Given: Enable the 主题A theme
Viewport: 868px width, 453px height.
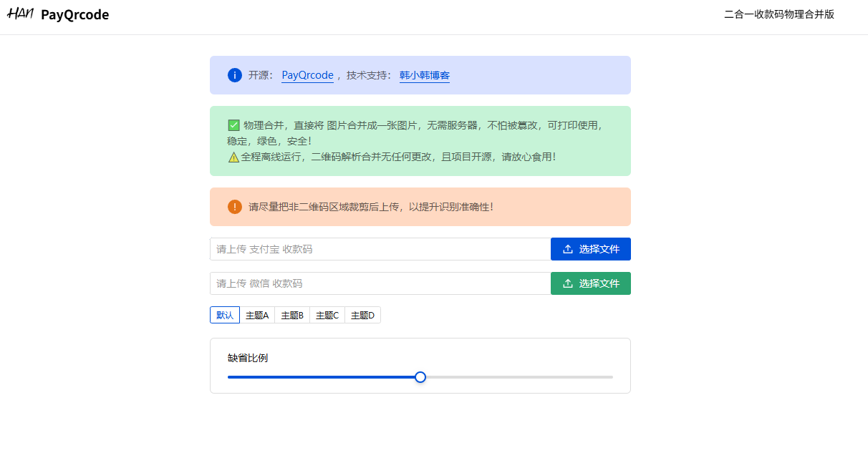Looking at the screenshot, I should (x=256, y=315).
